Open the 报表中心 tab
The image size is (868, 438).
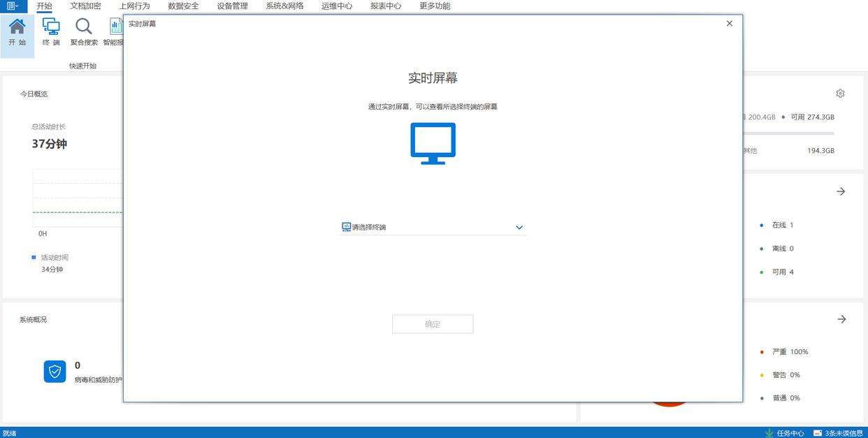point(386,6)
